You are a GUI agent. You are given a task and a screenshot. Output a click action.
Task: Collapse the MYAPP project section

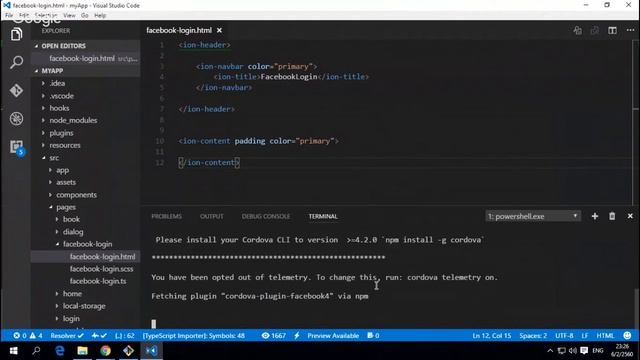point(86,71)
